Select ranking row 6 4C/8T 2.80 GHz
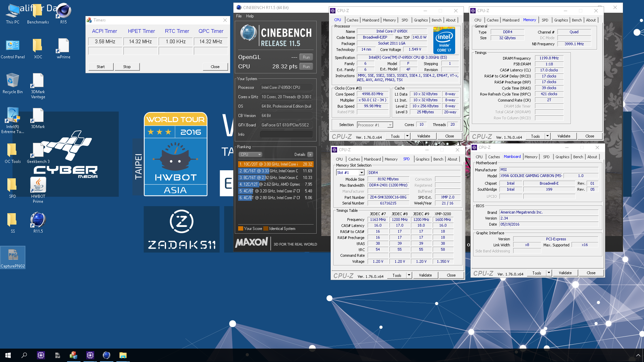Viewport: 644px width, 362px height. [x=276, y=198]
